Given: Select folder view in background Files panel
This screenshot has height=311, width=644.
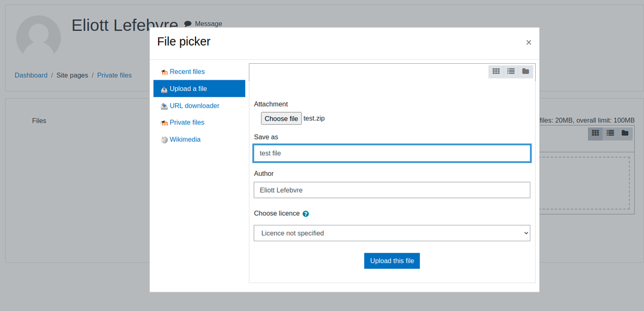Looking at the screenshot, I should tap(625, 133).
